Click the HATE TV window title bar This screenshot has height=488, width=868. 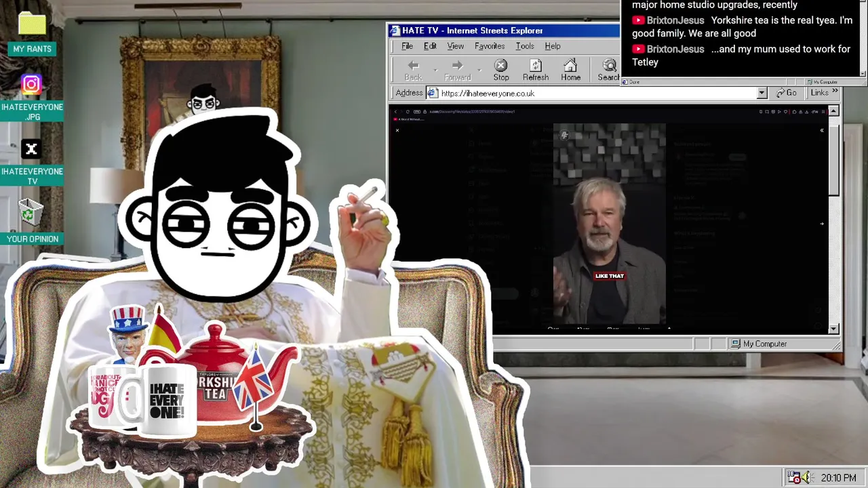tap(503, 30)
